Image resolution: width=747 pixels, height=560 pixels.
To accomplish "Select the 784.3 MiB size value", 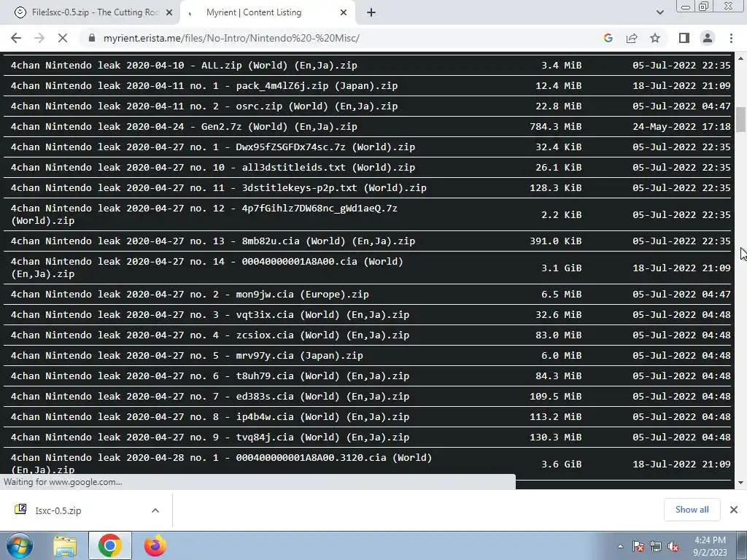I will coord(555,127).
